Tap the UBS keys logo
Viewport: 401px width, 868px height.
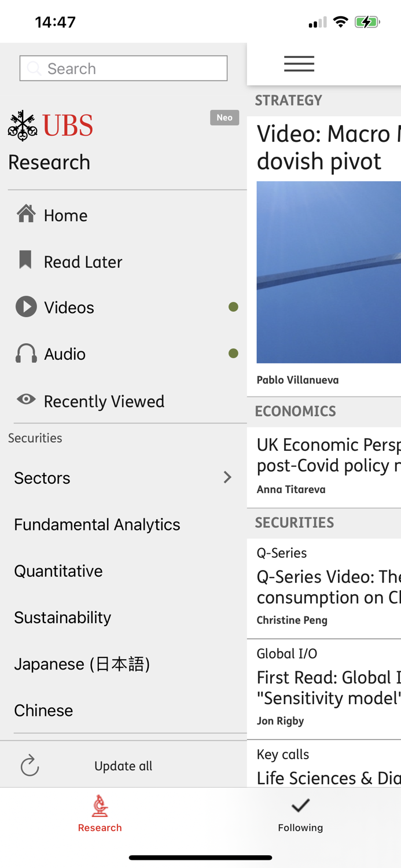(23, 126)
